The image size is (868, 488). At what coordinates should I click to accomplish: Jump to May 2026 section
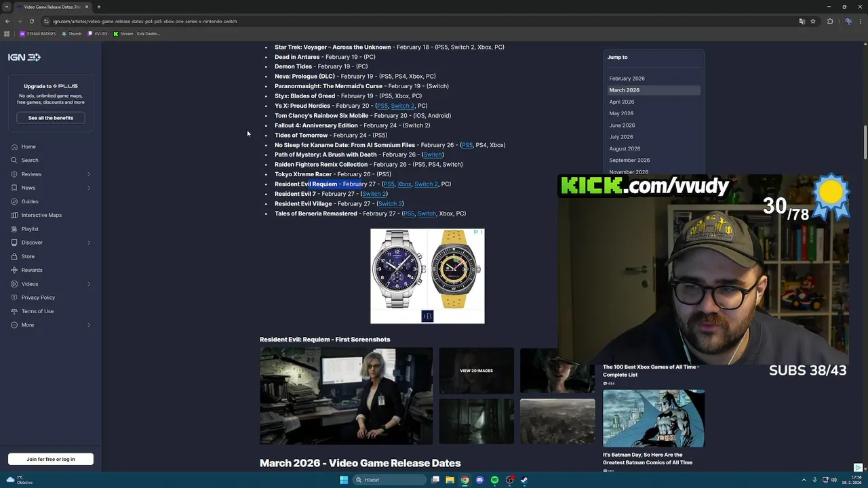[621, 113]
